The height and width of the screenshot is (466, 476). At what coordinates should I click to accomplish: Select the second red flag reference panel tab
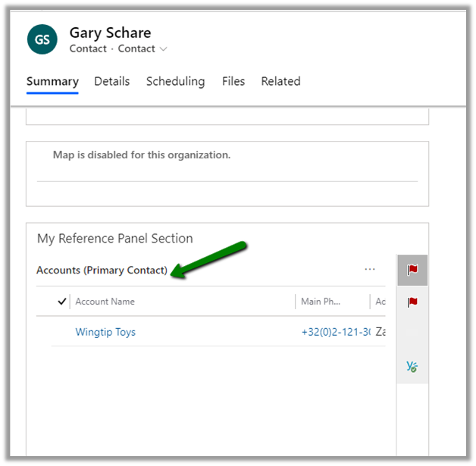coord(412,302)
